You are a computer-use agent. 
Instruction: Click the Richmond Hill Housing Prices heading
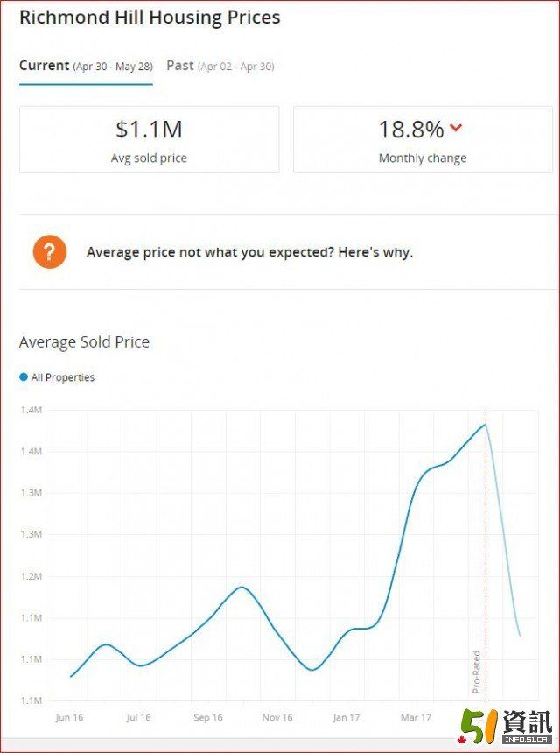150,18
